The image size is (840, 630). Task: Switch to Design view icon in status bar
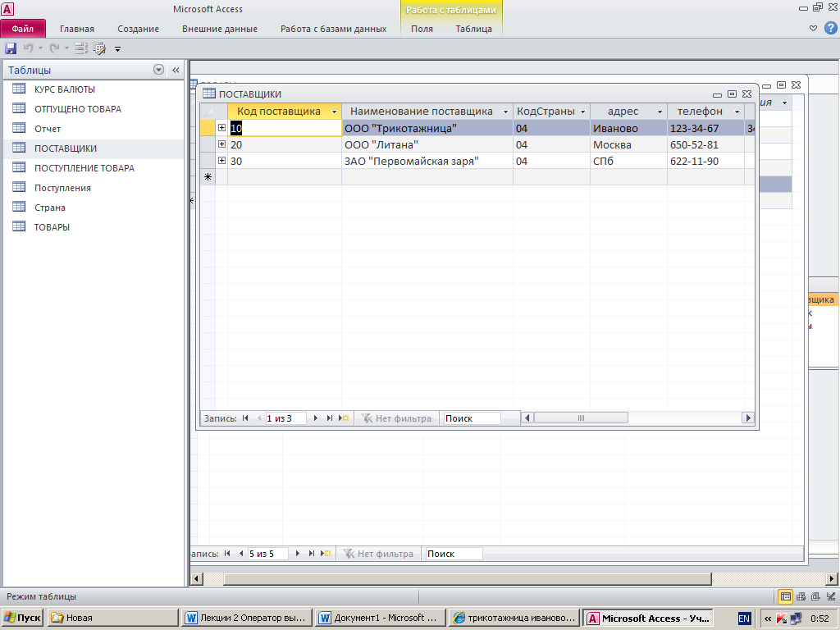pos(830,596)
